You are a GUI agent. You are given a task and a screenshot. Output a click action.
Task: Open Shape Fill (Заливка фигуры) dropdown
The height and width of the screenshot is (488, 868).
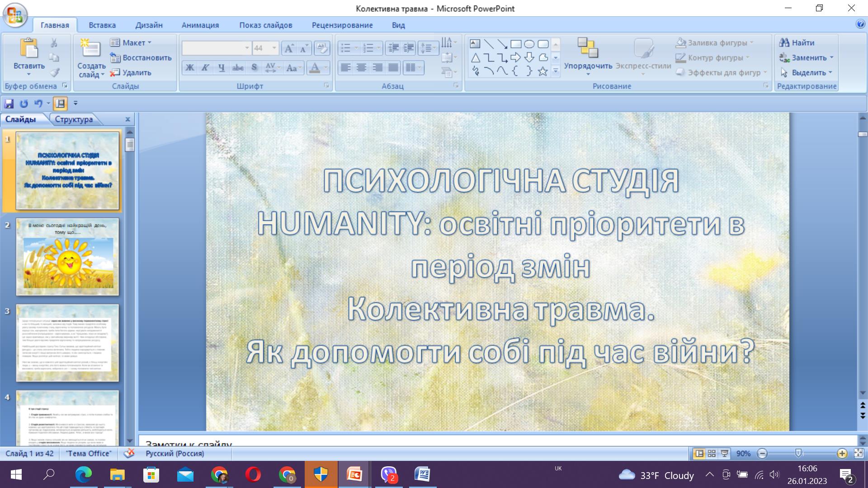tap(714, 42)
